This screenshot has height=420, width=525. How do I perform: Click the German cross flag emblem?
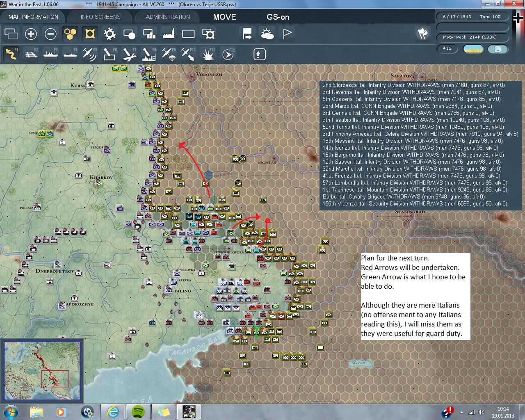pos(518,18)
